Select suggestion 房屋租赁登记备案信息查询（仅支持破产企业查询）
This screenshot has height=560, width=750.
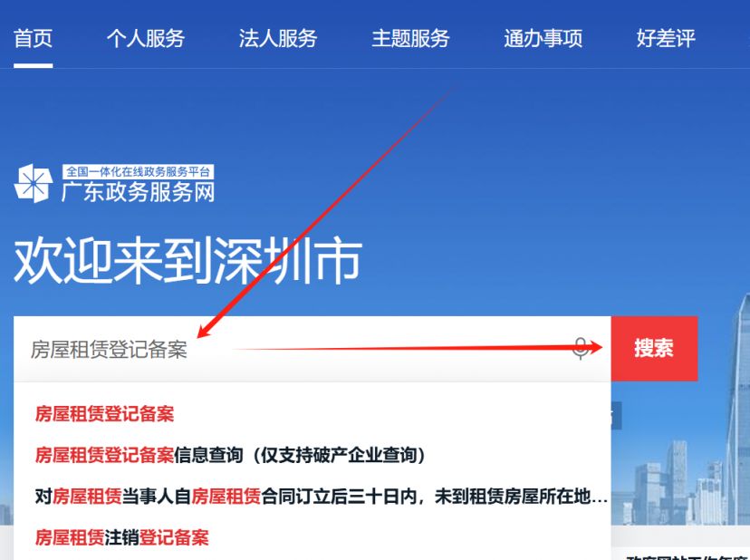[x=230, y=455]
